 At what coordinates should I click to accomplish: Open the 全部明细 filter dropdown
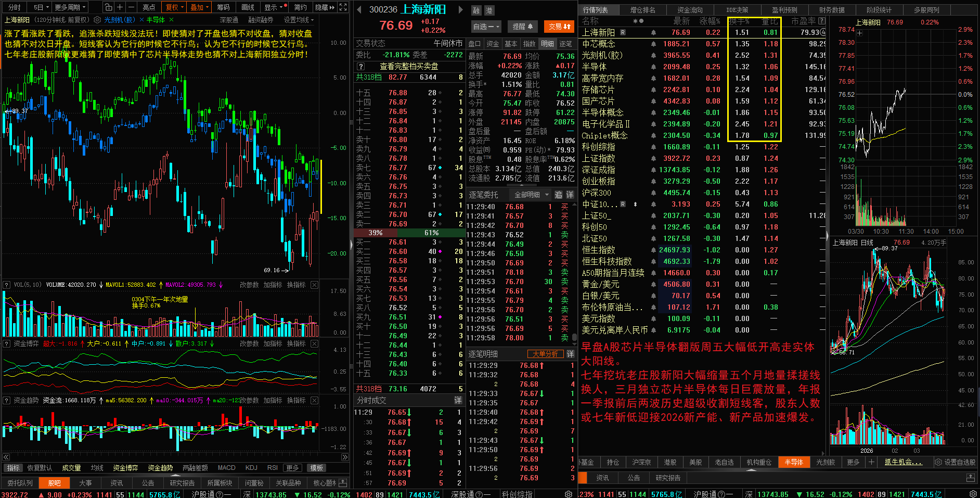click(531, 195)
